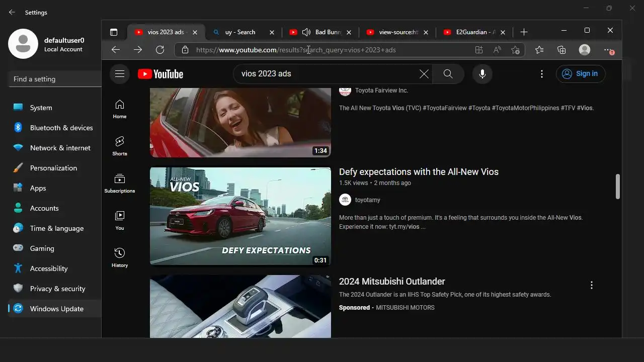The image size is (644, 362).
Task: Switch to the view-source tab
Action: [x=396, y=32]
